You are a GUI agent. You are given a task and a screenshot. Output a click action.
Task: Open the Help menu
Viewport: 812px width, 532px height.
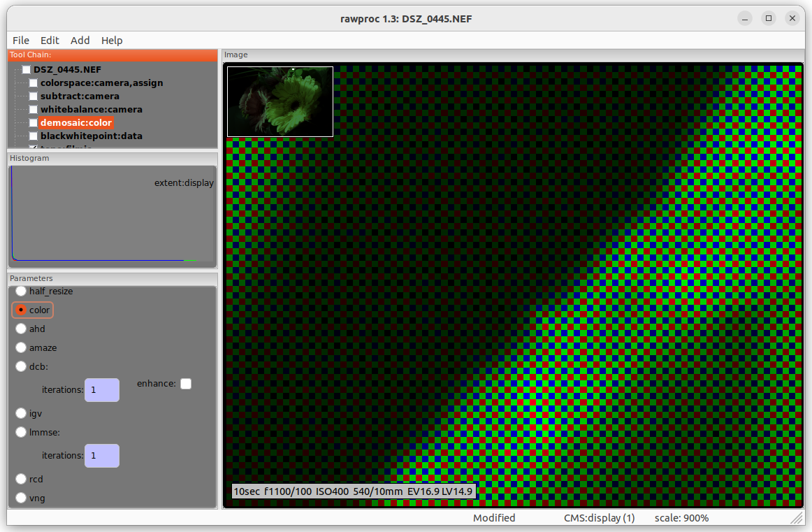tap(112, 41)
